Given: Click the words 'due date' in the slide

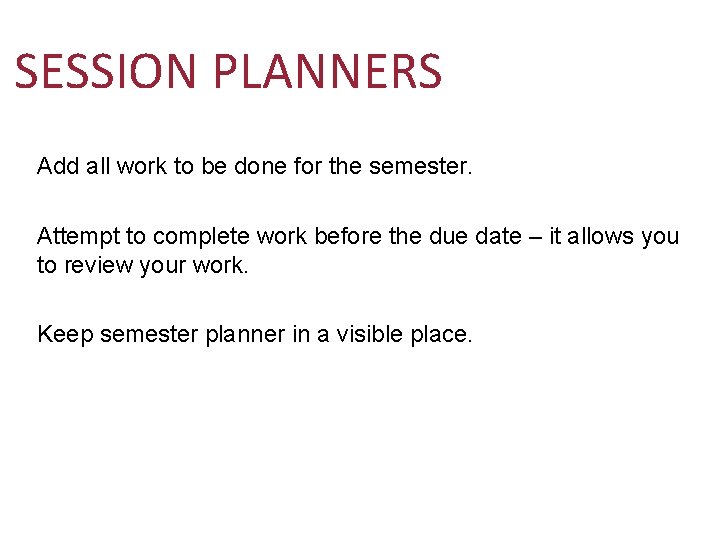Looking at the screenshot, I should click(x=469, y=237).
